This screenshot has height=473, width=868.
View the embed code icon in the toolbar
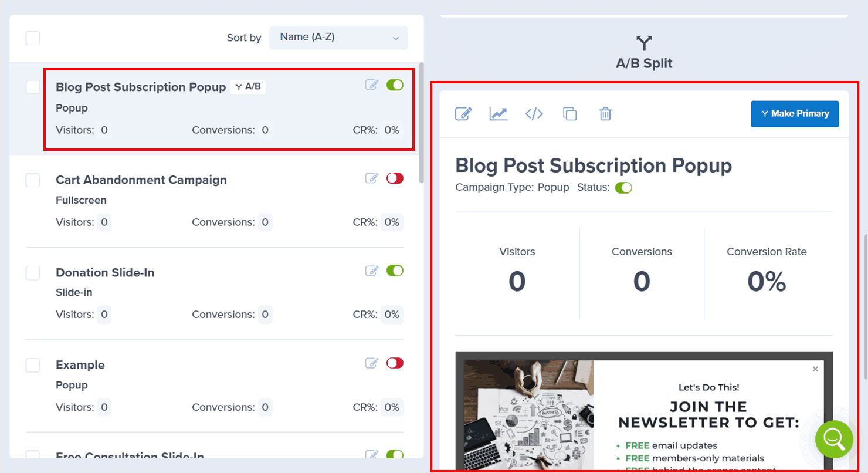534,114
